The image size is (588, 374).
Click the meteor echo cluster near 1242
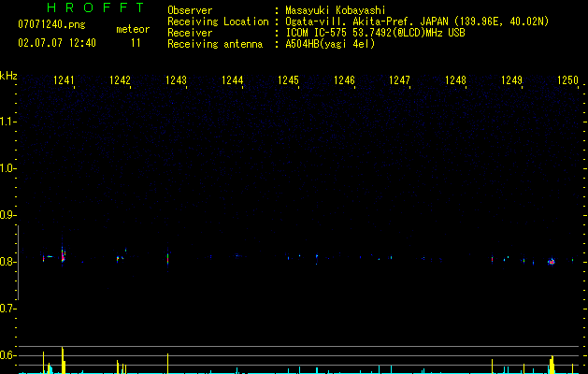tap(120, 257)
